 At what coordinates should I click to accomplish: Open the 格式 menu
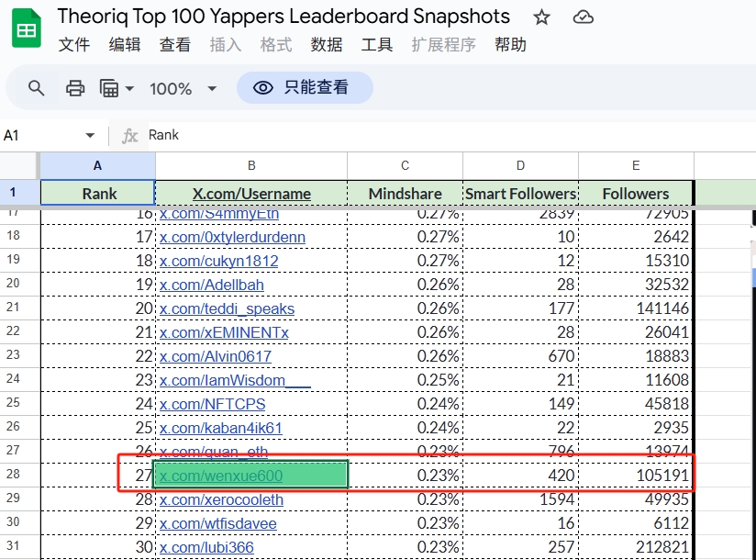point(276,44)
